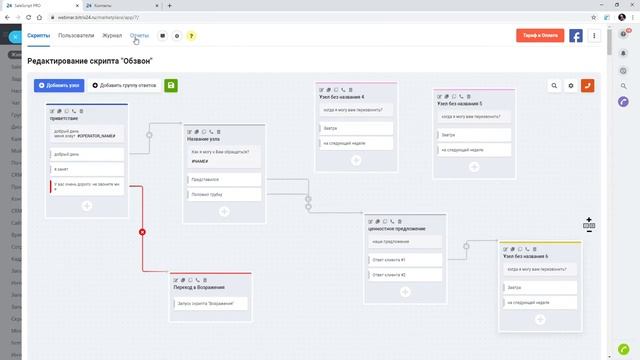
Task: Open the yellow question mark help icon
Action: 191,36
